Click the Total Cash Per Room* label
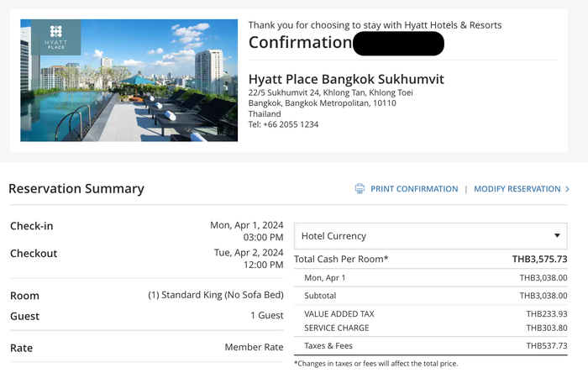This screenshot has width=588, height=373. pos(341,259)
